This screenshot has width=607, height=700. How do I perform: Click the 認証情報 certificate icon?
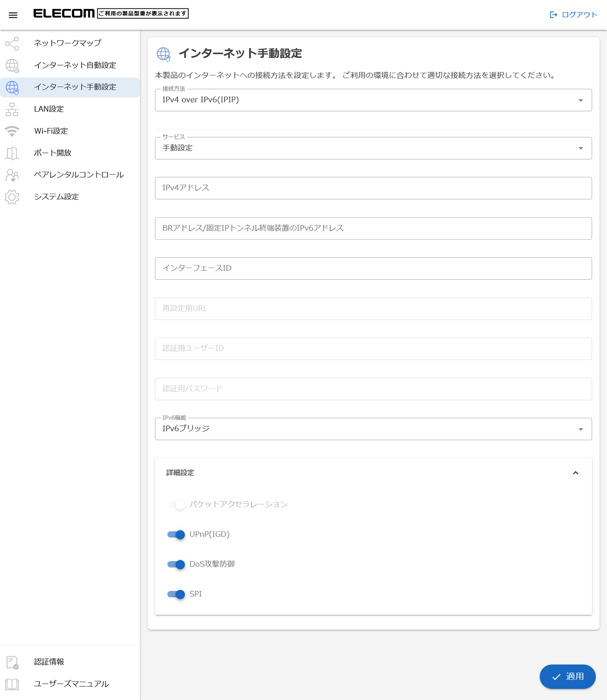point(12,662)
